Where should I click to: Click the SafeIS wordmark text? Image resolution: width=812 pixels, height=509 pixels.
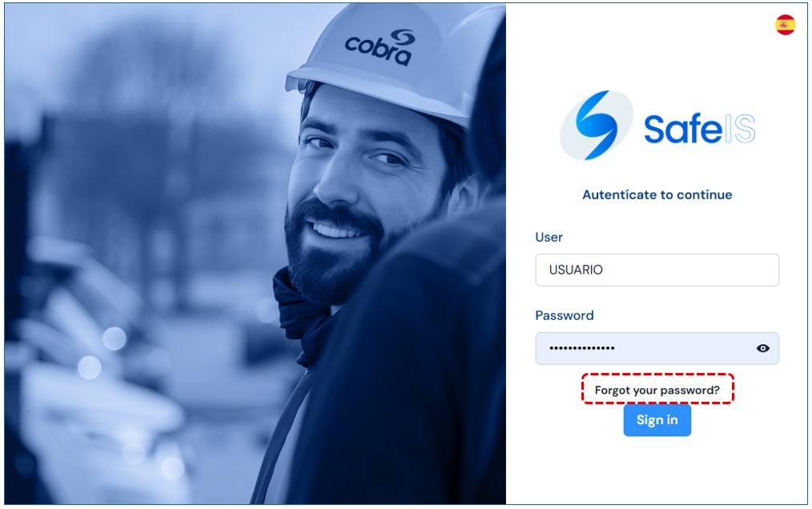700,128
